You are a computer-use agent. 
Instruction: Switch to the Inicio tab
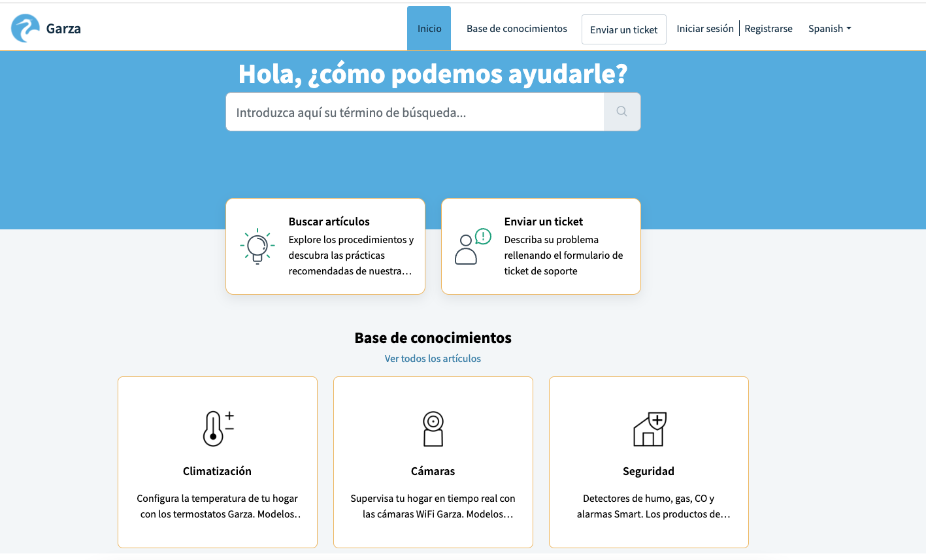(429, 28)
